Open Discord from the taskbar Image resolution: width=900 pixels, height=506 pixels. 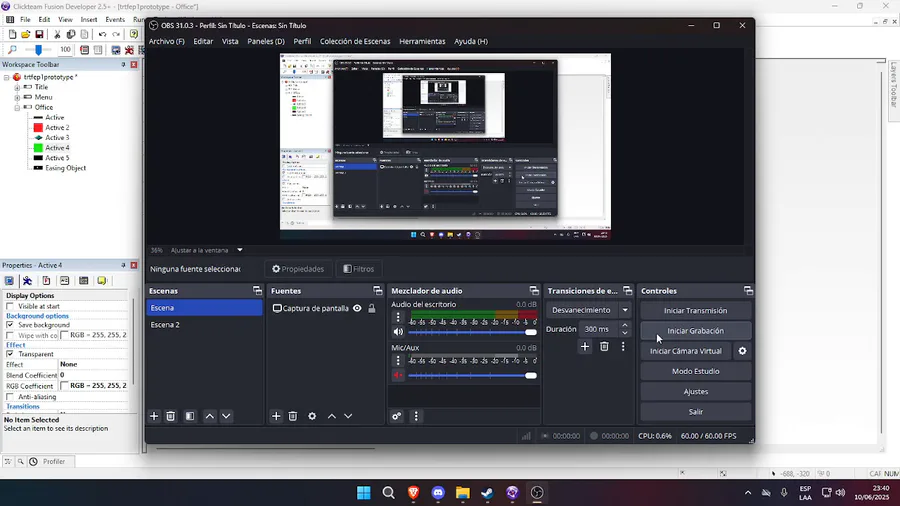tap(438, 492)
